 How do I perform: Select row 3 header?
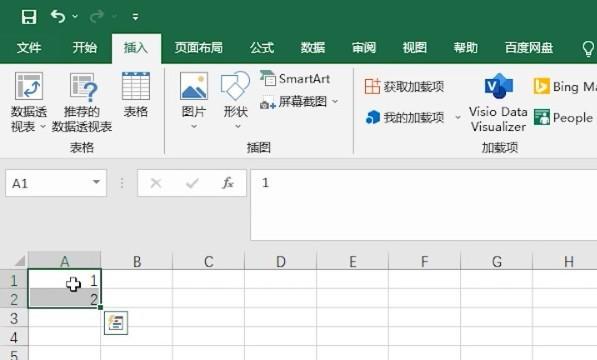[x=14, y=318]
